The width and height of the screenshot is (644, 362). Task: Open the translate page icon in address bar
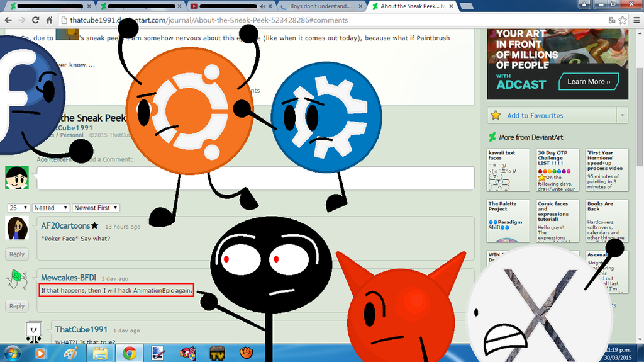coord(611,20)
